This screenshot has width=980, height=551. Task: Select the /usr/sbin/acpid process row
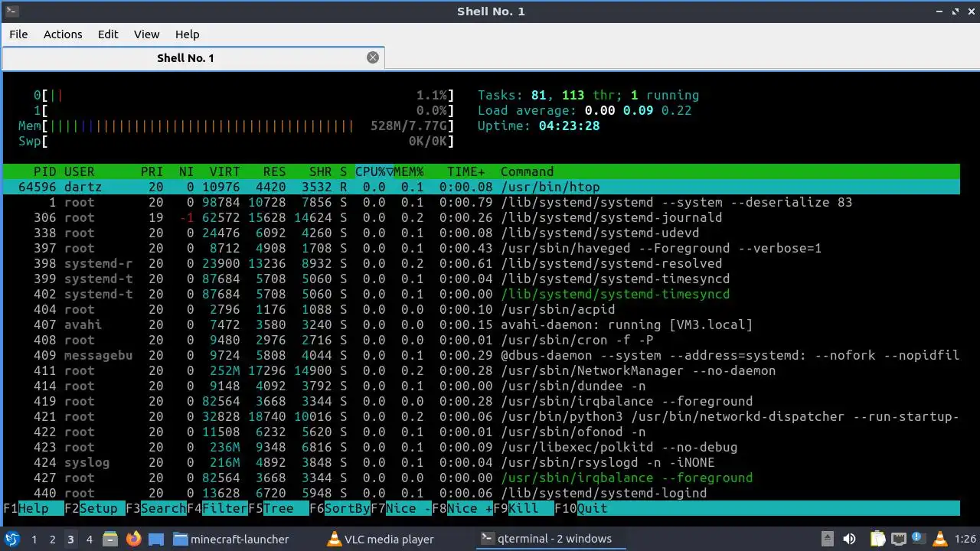point(481,309)
